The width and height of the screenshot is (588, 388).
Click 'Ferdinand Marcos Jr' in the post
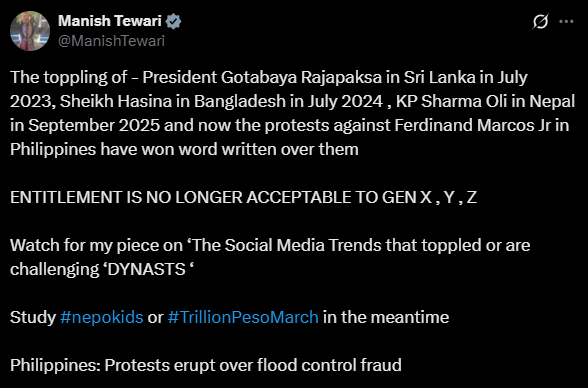[472, 125]
